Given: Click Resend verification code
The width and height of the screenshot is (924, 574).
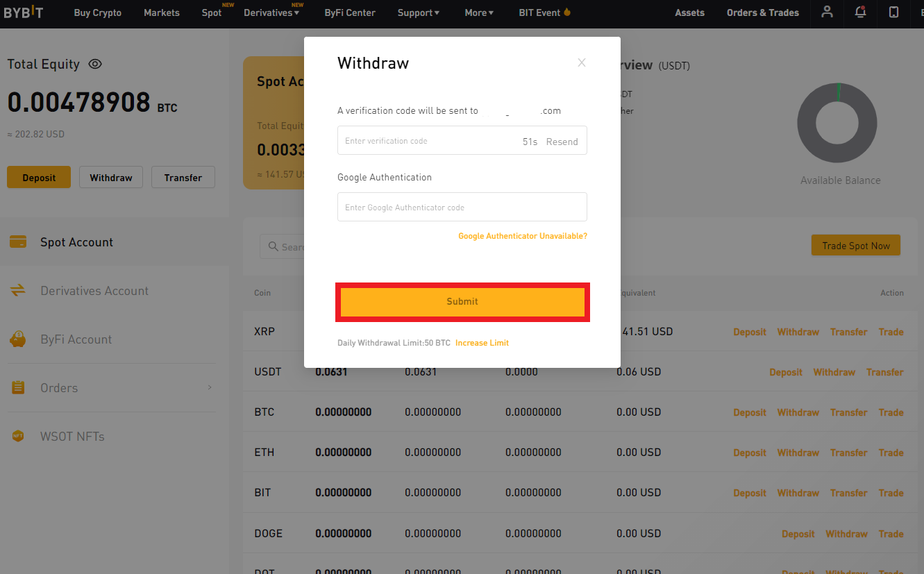Looking at the screenshot, I should click(x=562, y=142).
